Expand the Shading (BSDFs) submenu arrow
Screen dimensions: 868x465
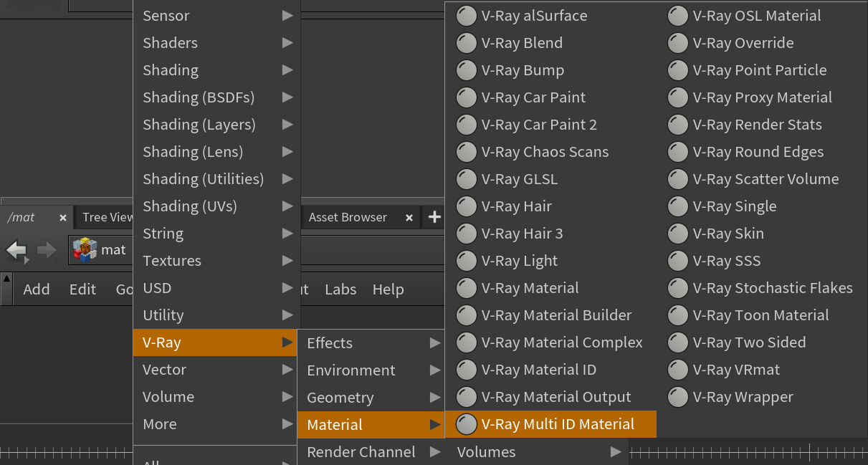[x=287, y=97]
